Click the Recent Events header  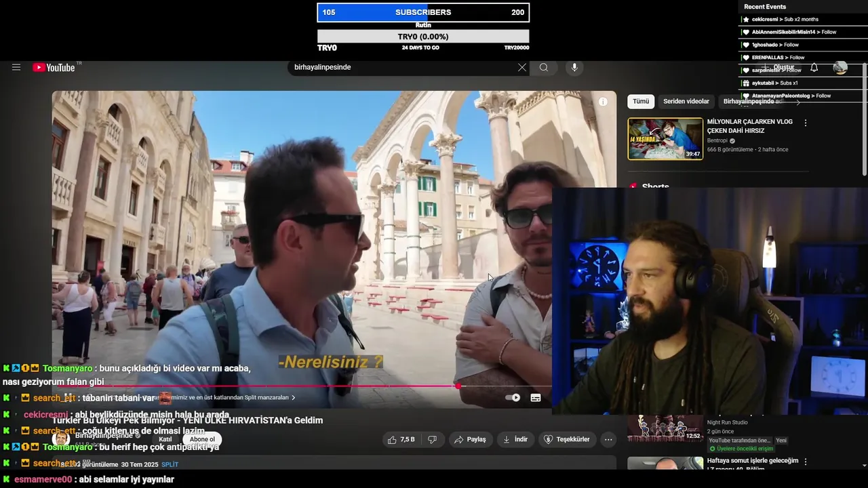[765, 7]
